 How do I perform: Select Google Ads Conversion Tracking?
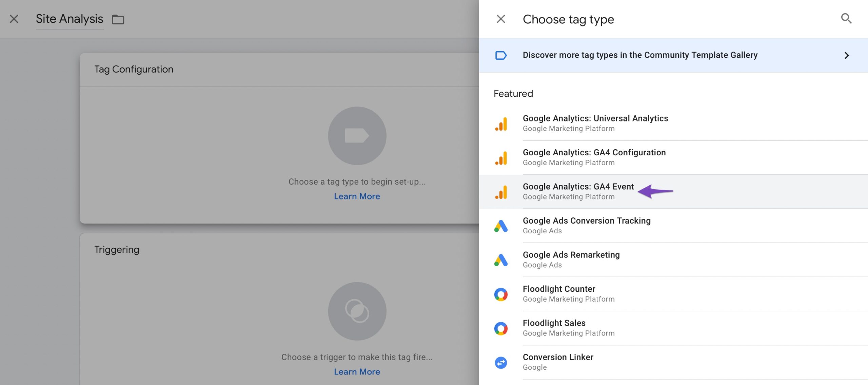pyautogui.click(x=673, y=226)
